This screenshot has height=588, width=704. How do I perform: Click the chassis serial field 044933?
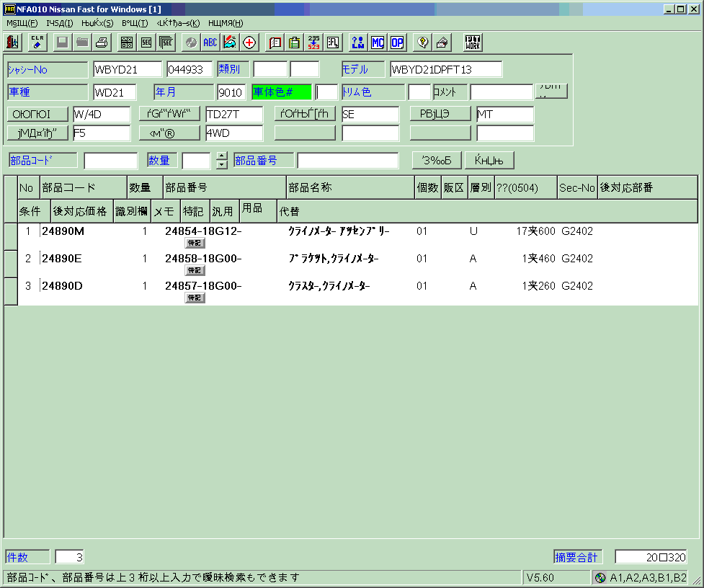pyautogui.click(x=189, y=70)
